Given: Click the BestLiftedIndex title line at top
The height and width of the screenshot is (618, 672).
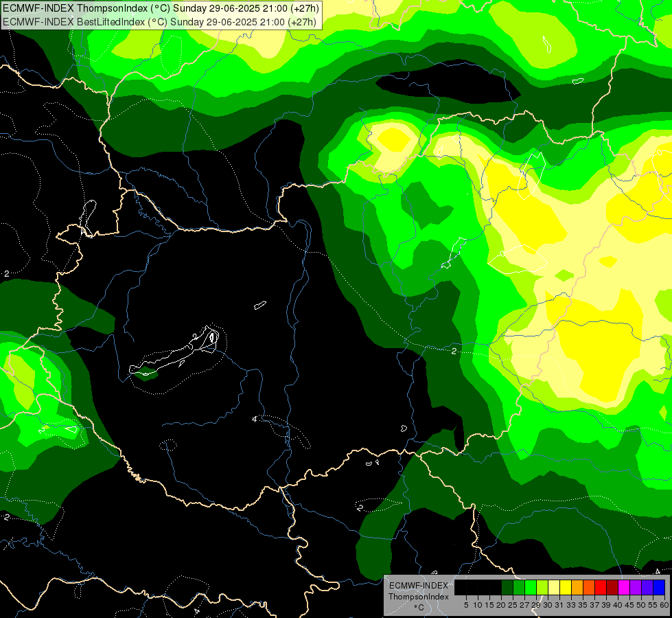Looking at the screenshot, I should point(159,21).
